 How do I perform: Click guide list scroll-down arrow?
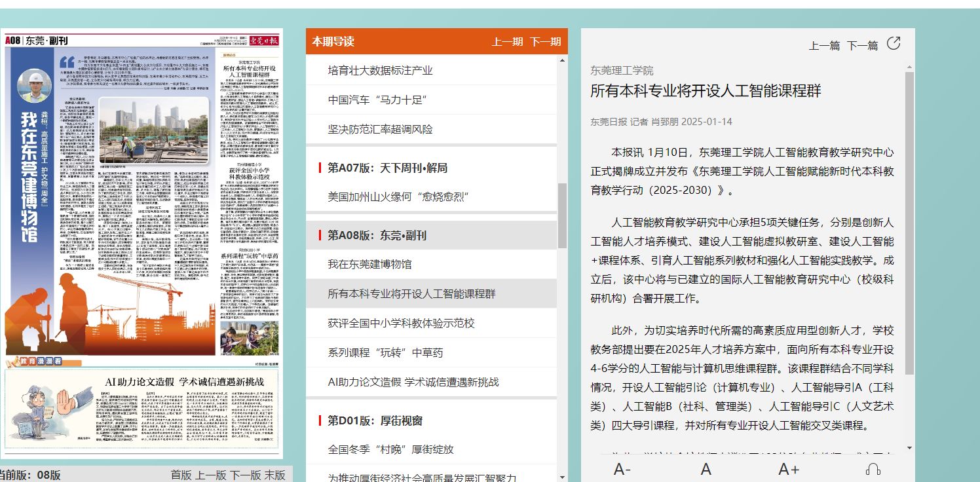563,477
